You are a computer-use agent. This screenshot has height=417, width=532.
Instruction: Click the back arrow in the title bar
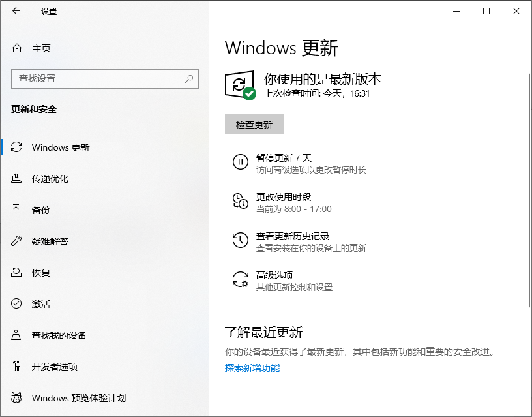coord(16,11)
